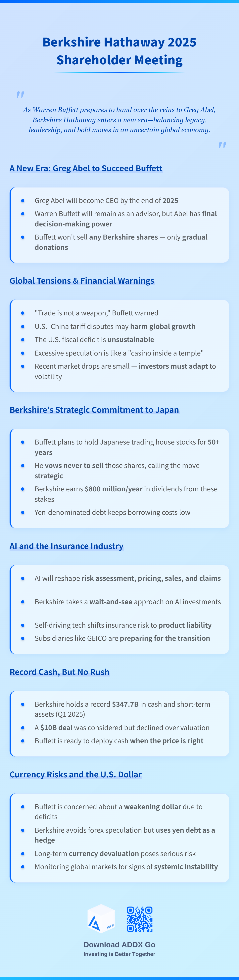Select the bullet beside "Yen-denominated debt" line
This screenshot has height=980, width=239.
[23, 512]
